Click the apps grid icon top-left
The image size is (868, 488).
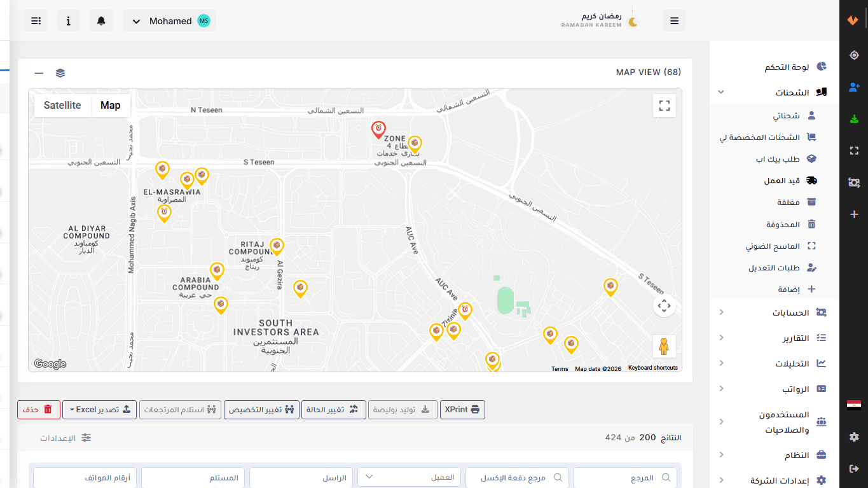coord(35,20)
